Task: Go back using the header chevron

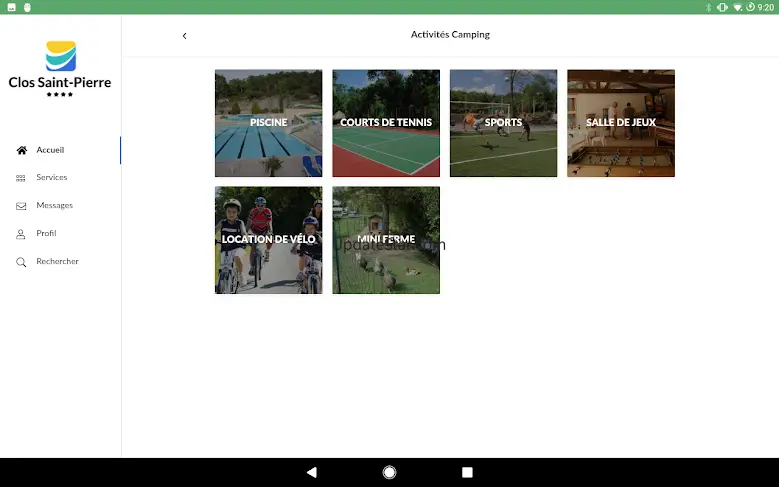Action: tap(184, 36)
